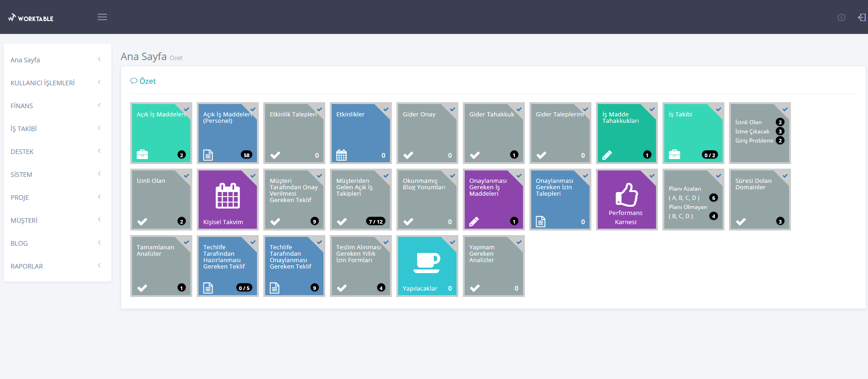
Task: Expand the RAPORLAR sidebar chevron
Action: point(99,266)
